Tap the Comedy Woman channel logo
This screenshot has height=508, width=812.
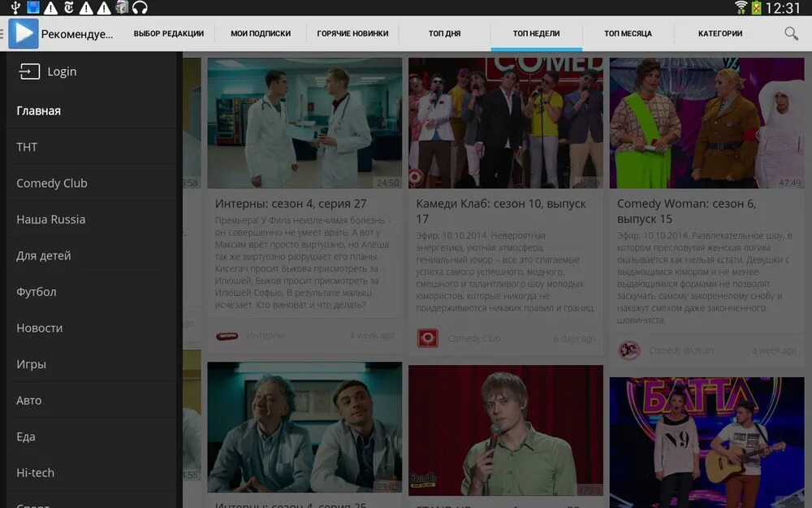point(628,350)
